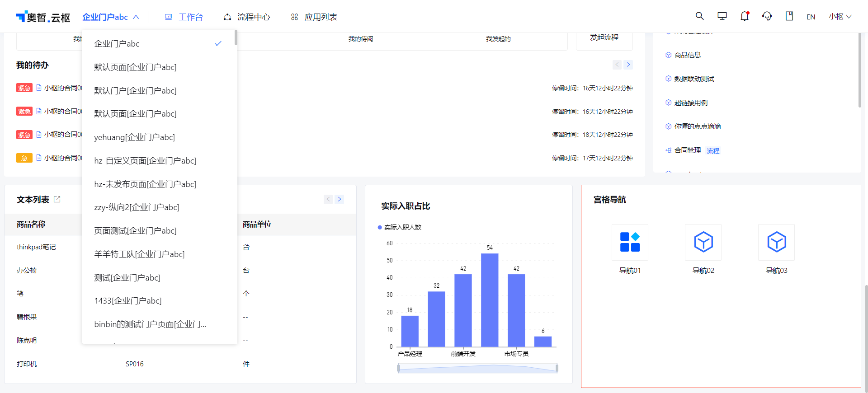868x393 pixels.
Task: Click the 打印机 row
Action: (x=180, y=364)
